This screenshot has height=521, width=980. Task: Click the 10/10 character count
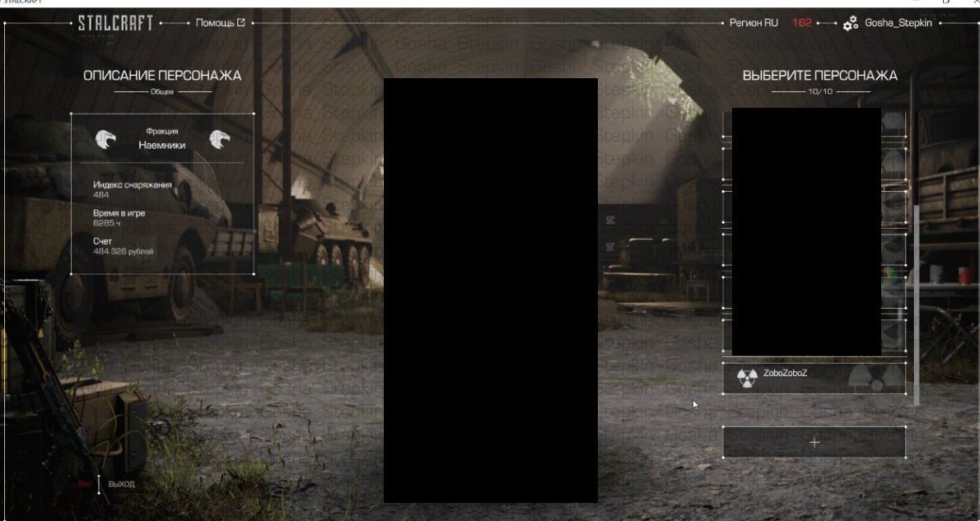[820, 92]
